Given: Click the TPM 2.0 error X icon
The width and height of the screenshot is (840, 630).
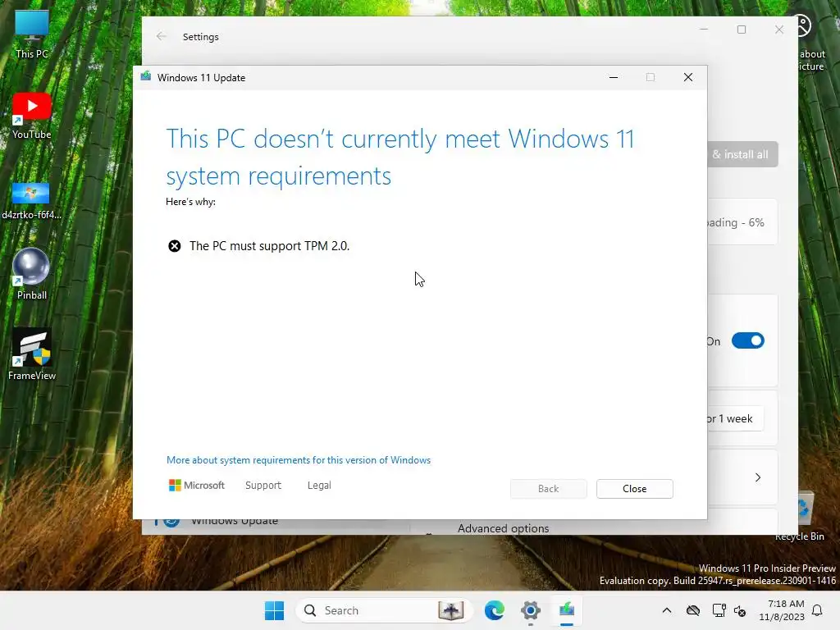Looking at the screenshot, I should 175,246.
